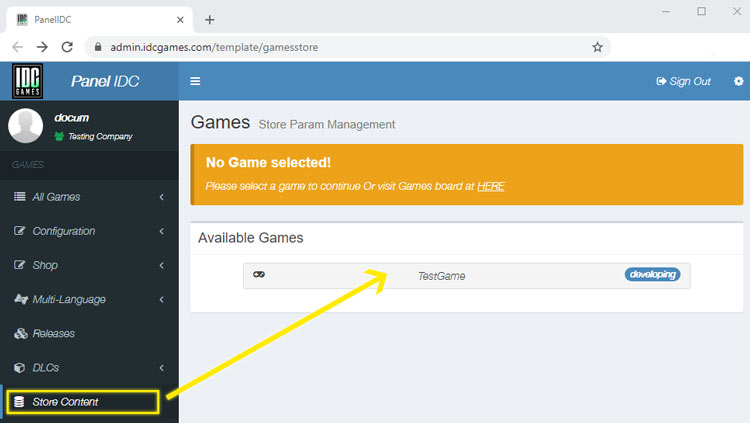
Task: Click the site lock icon
Action: pos(98,47)
